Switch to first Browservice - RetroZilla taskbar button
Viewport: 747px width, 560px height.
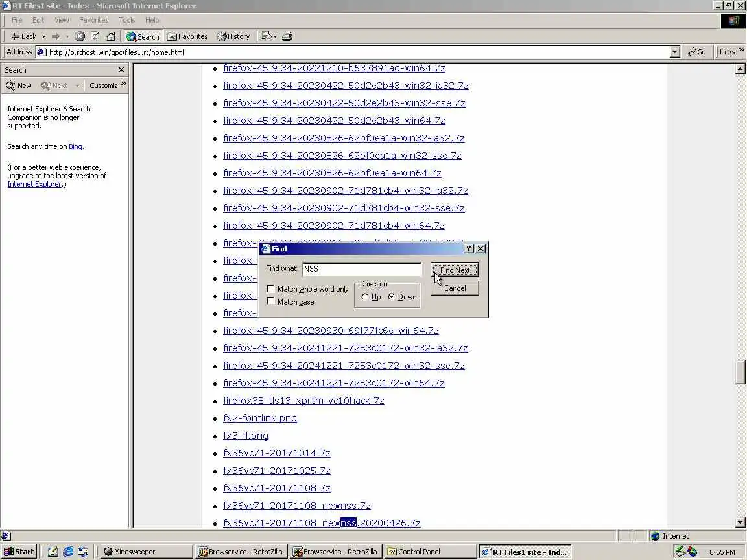point(241,552)
